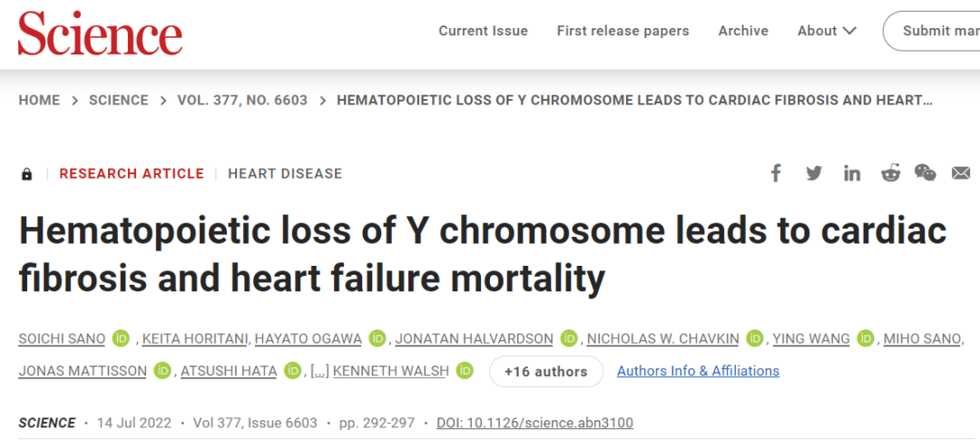Go to First release papers
Image resolution: width=980 pixels, height=440 pixels.
click(623, 31)
